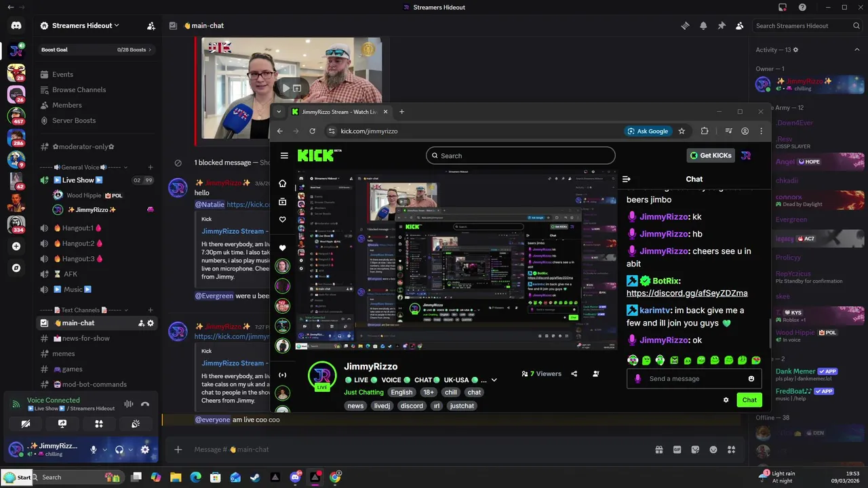Expand the Kick stream title chevron
Screen dimensions: 868x488
tap(494, 380)
